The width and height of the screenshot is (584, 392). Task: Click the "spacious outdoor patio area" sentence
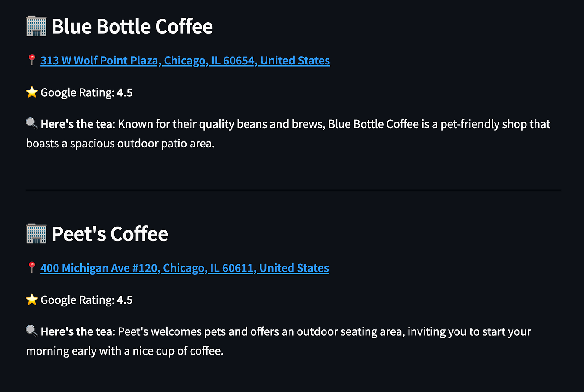coord(120,144)
